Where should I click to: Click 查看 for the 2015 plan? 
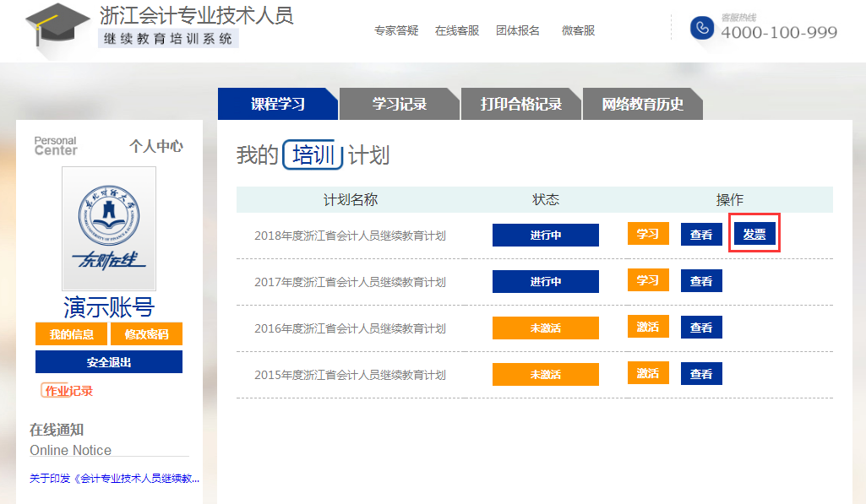701,374
